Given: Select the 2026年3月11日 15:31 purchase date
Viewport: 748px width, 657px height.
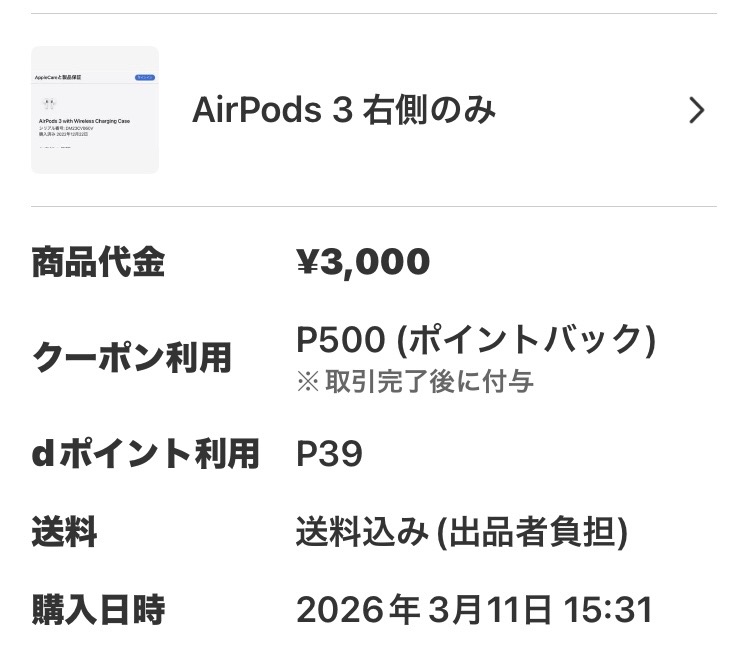Looking at the screenshot, I should coord(474,609).
